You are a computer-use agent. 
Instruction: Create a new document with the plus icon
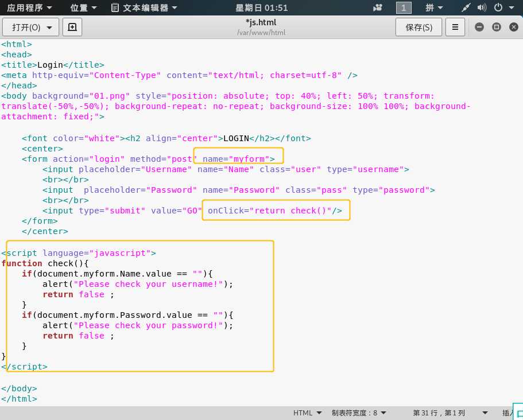[x=72, y=27]
